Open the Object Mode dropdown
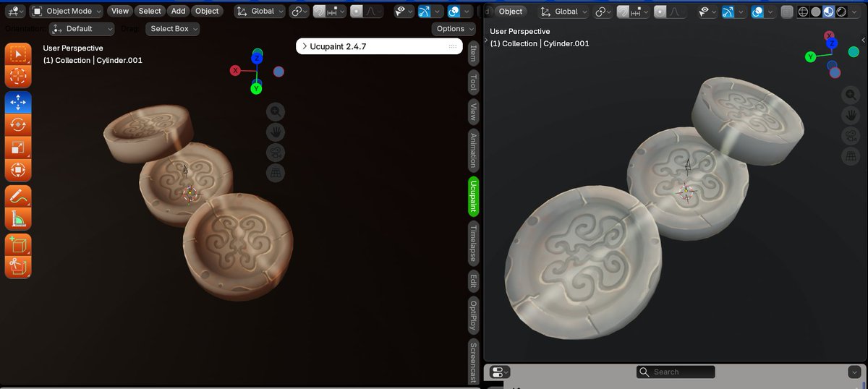868x389 pixels. point(67,11)
